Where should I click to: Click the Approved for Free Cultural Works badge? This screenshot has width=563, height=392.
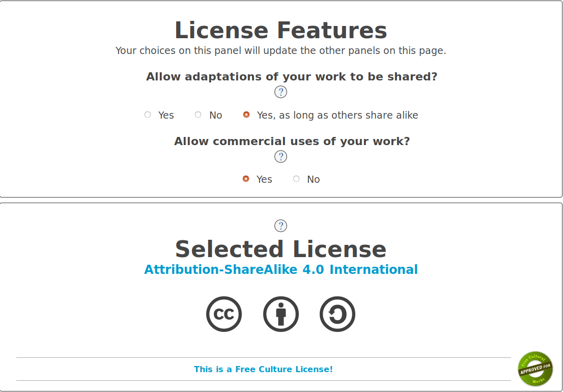536,369
